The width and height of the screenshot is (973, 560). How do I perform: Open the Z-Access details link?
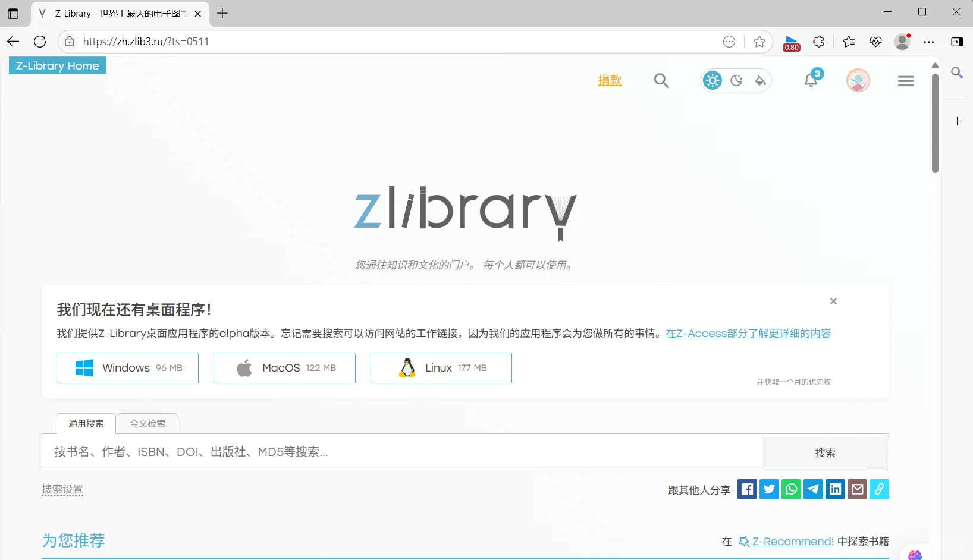tap(748, 334)
